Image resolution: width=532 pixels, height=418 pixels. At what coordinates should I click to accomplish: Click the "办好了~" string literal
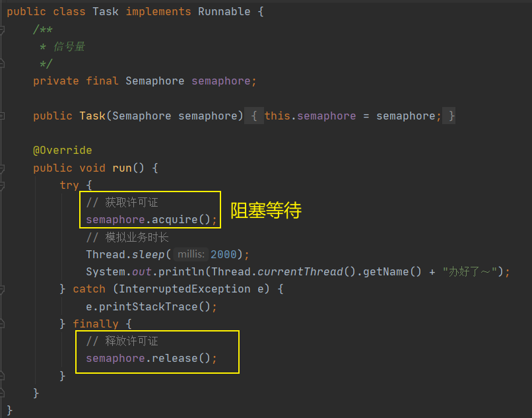point(470,271)
